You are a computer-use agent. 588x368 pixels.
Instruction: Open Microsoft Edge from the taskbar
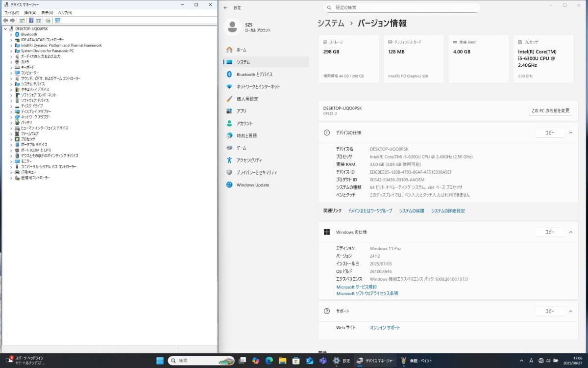(269, 361)
